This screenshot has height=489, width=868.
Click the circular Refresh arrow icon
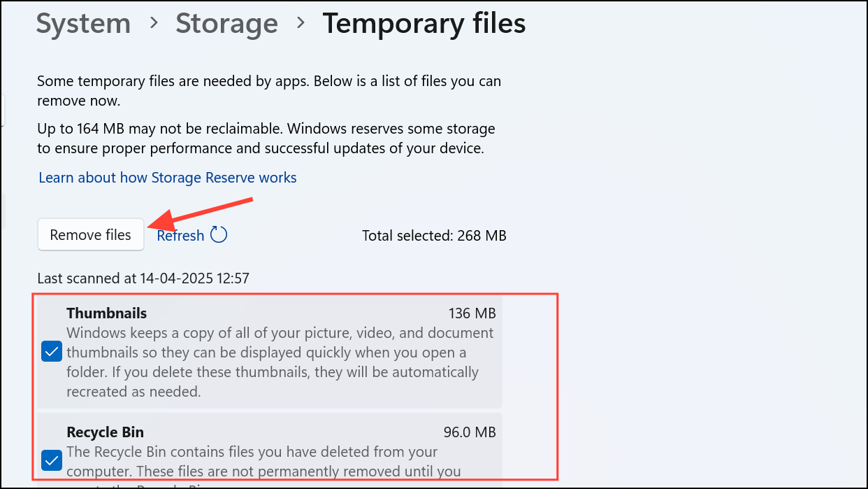coord(219,234)
